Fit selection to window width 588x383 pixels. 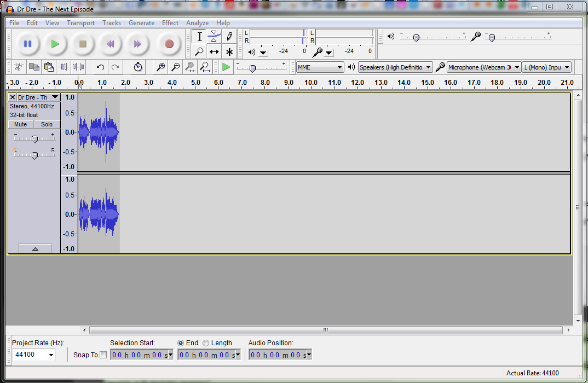pyautogui.click(x=190, y=67)
